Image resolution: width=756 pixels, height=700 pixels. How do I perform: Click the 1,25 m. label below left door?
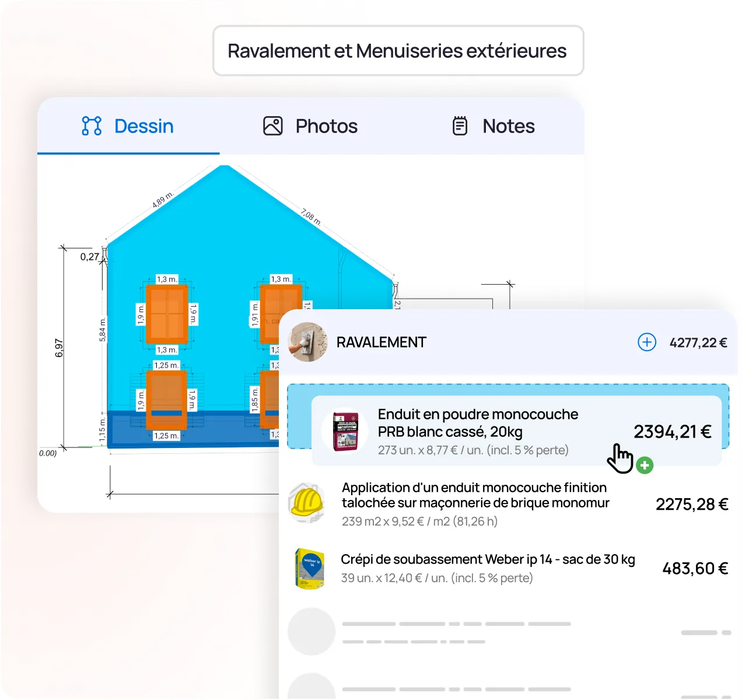(x=166, y=436)
